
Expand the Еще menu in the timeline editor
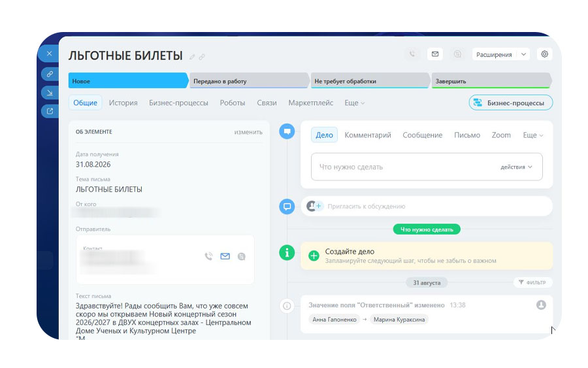coord(533,135)
